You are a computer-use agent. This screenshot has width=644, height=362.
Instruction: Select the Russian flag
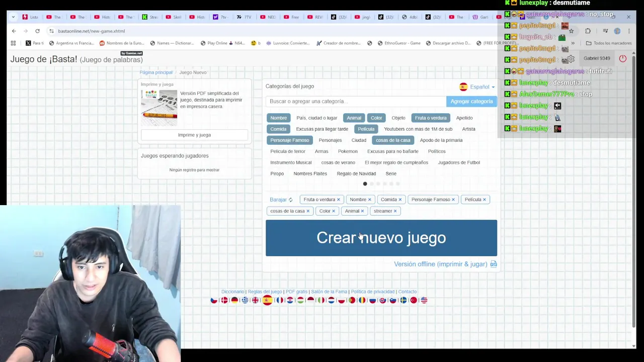(x=372, y=300)
